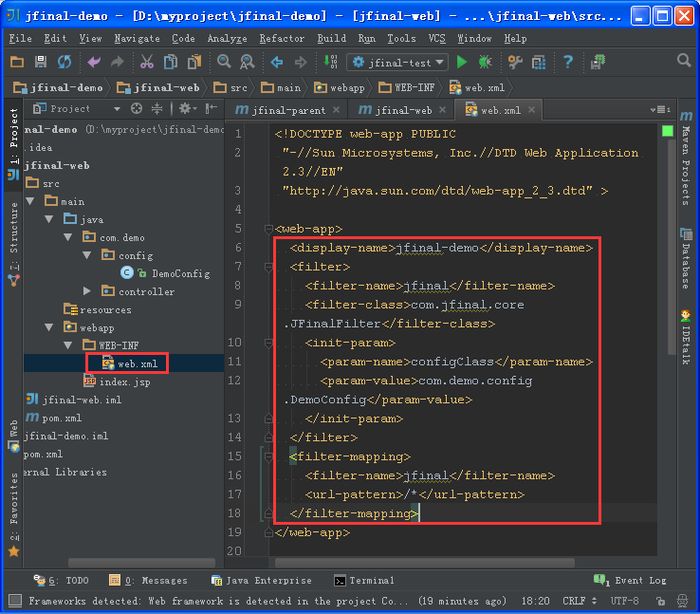Click Scroll from Source target icon
The width and height of the screenshot is (700, 614).
coord(137,109)
